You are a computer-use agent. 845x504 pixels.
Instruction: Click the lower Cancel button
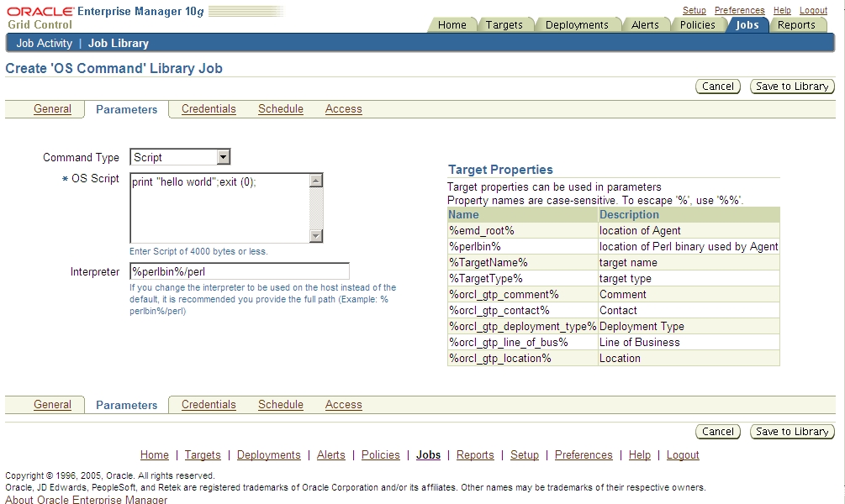coord(718,431)
